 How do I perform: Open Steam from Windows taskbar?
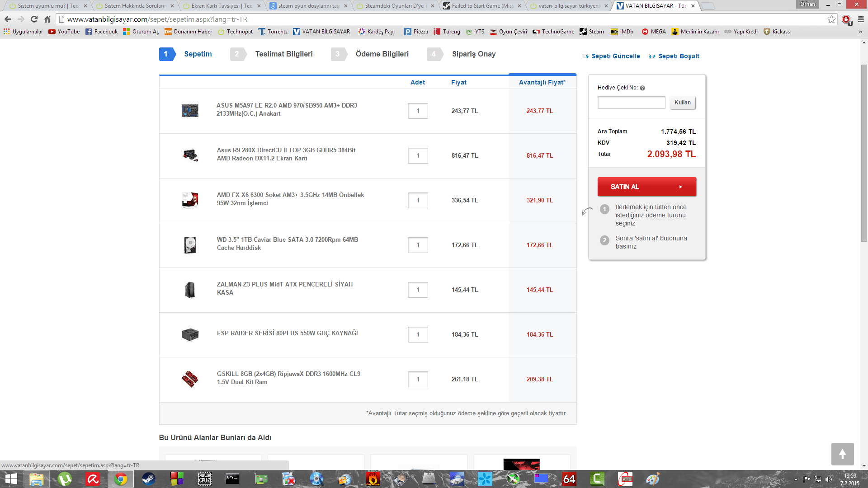click(149, 479)
